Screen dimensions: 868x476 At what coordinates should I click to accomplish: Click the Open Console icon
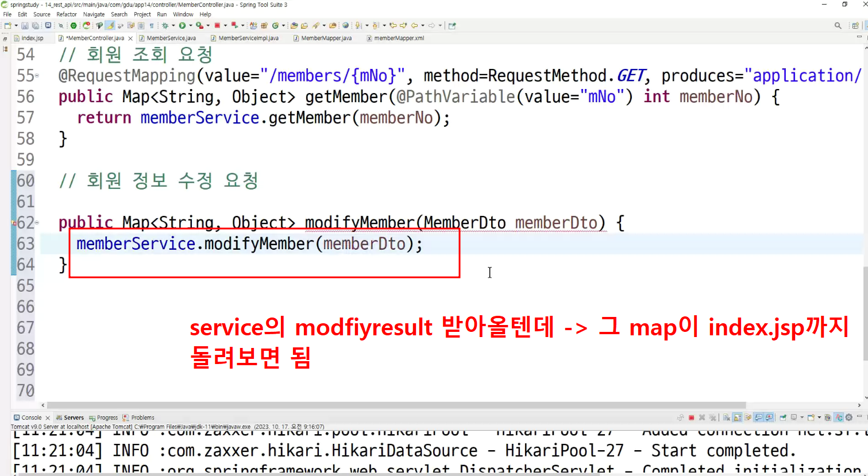pos(811,417)
